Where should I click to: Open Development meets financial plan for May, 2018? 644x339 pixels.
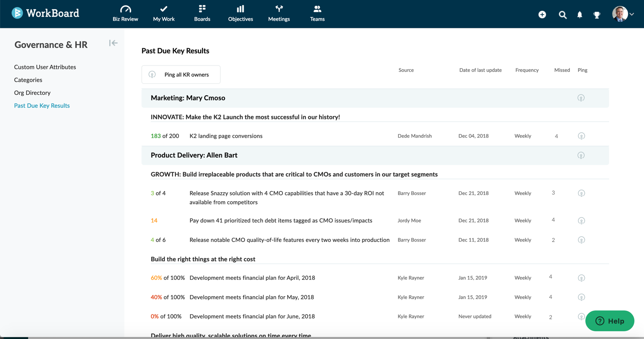pos(252,297)
